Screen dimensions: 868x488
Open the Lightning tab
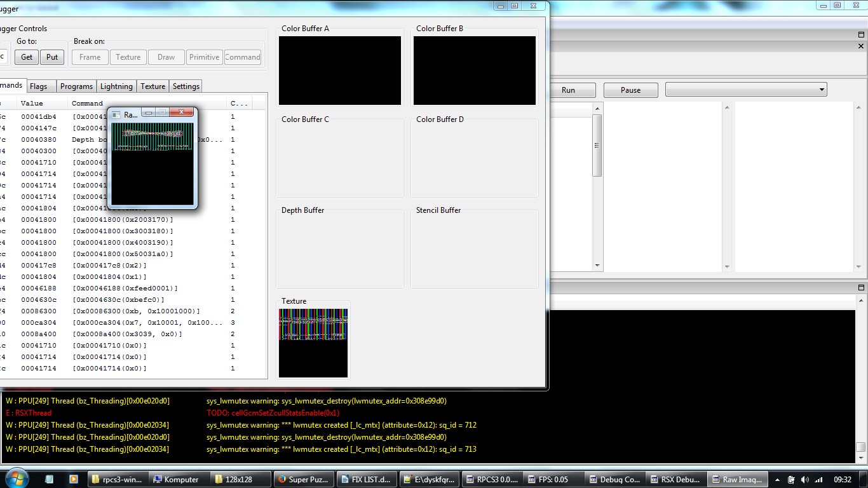tap(116, 86)
